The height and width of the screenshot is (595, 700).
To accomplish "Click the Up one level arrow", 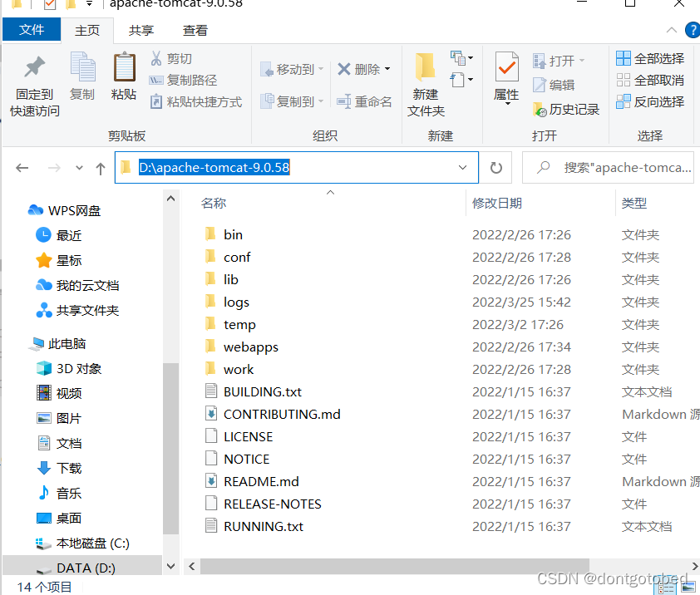I will pyautogui.click(x=101, y=168).
